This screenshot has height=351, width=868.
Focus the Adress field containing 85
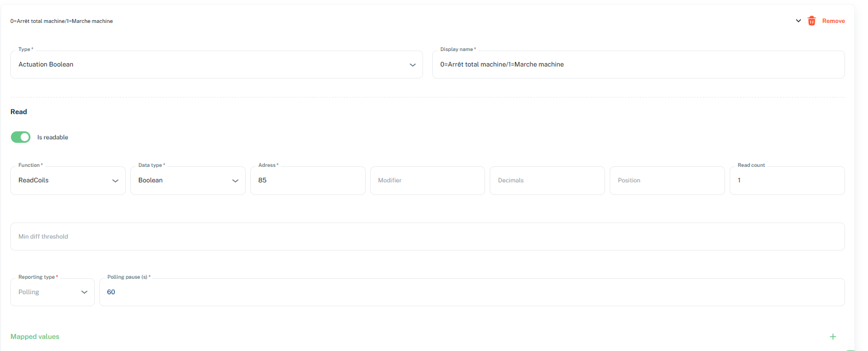coord(308,181)
